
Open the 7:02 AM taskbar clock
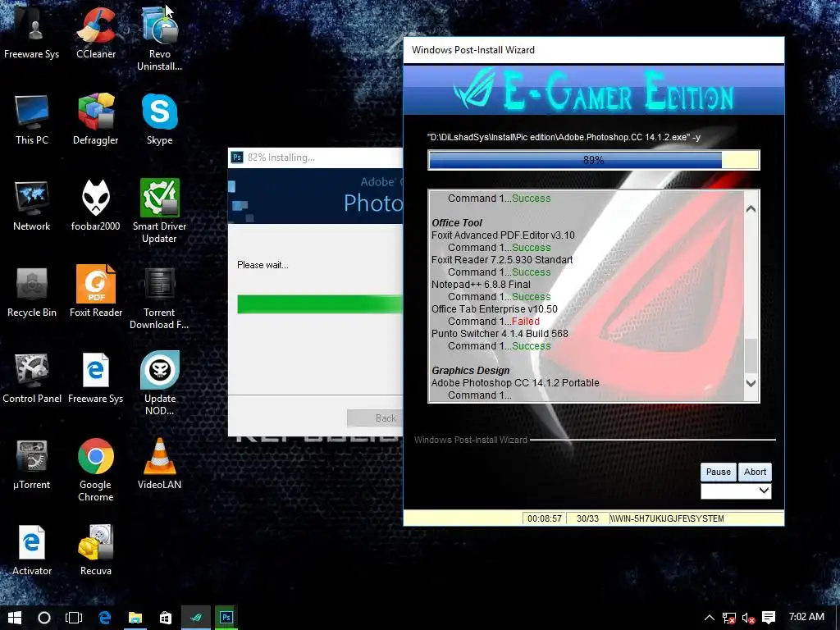[806, 617]
